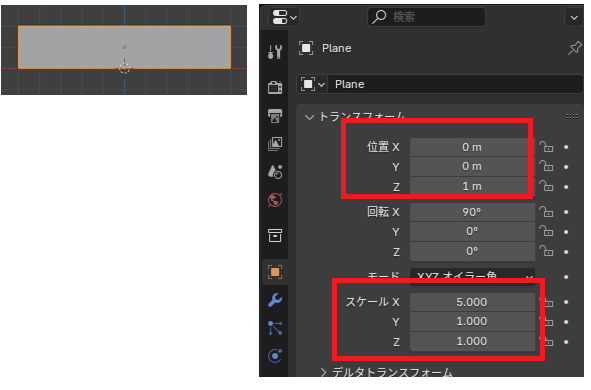Open the Output properties tab

[x=275, y=115]
